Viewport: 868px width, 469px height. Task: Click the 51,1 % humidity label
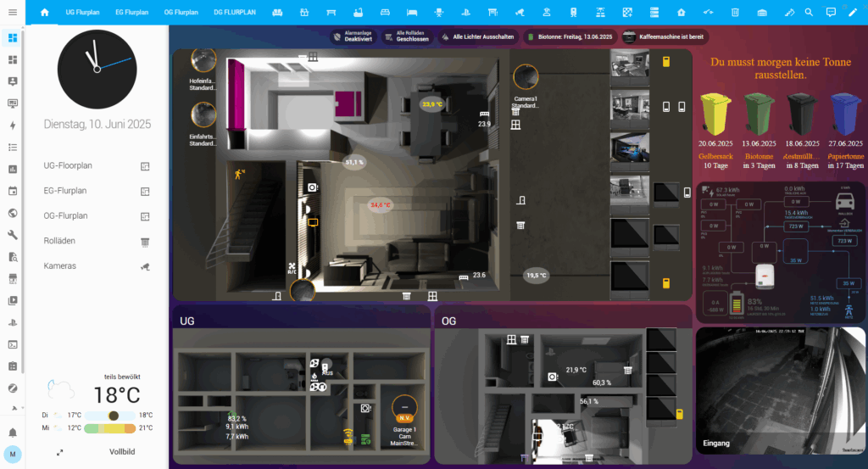click(x=354, y=162)
